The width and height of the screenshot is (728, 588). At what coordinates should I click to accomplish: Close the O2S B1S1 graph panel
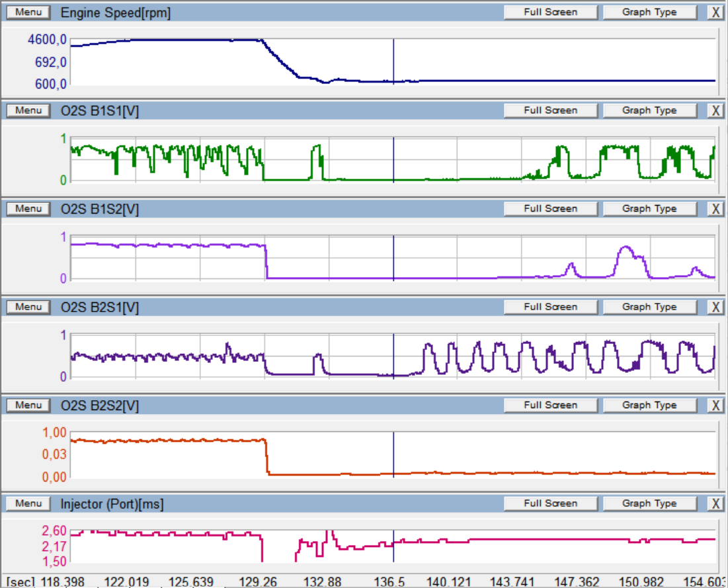click(715, 110)
